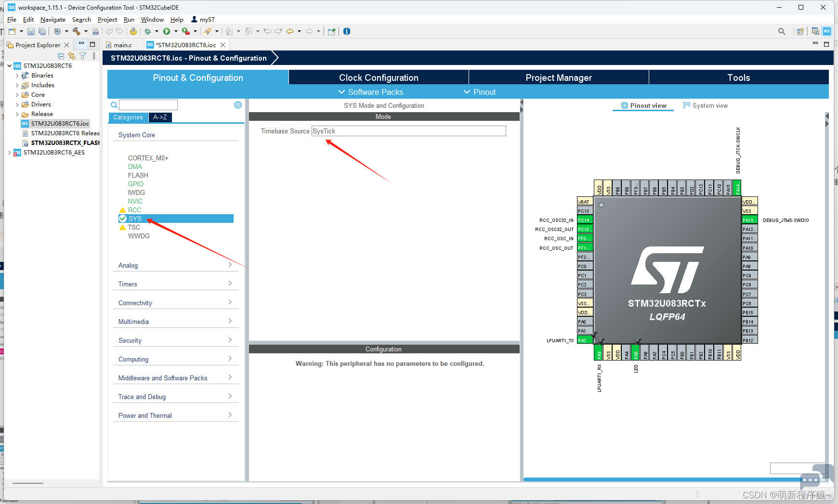The width and height of the screenshot is (838, 504).
Task: Click the brush icon in the main toolbar
Action: (x=208, y=31)
